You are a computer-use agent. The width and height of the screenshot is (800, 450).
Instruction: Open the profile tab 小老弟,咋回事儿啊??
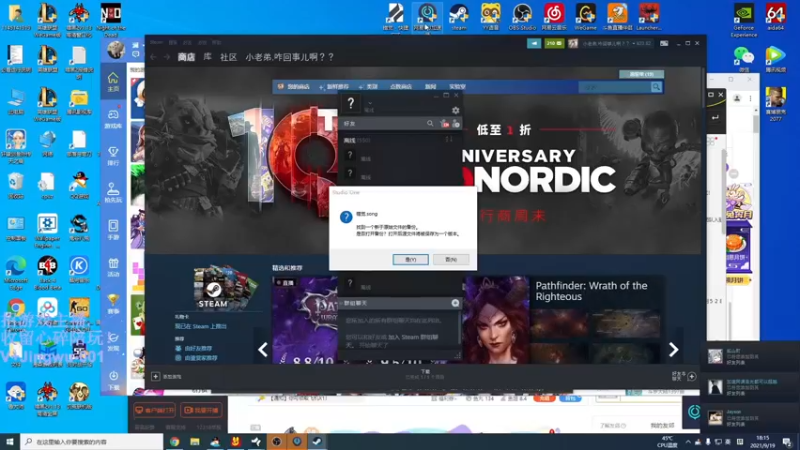click(289, 57)
